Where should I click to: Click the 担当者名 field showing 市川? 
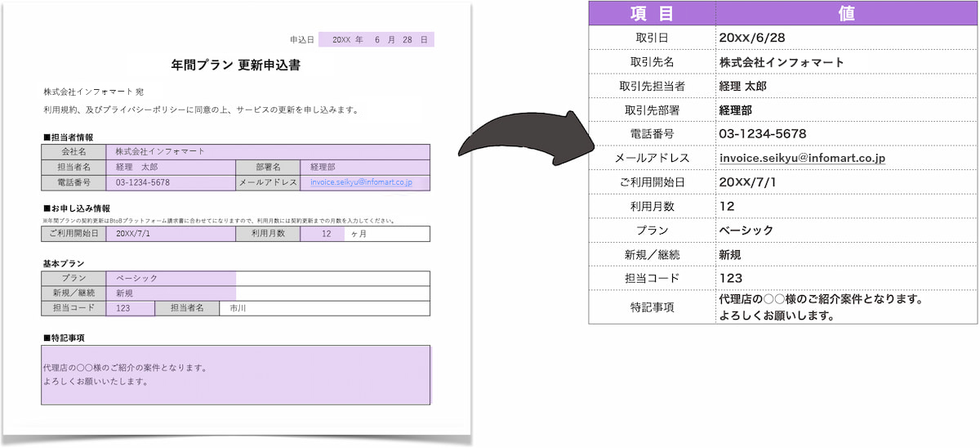325,309
